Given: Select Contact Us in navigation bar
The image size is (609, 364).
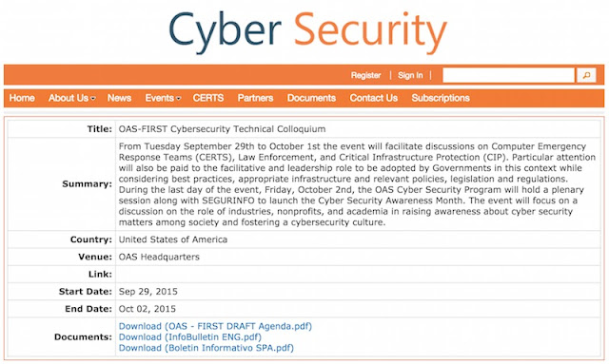Looking at the screenshot, I should [374, 98].
